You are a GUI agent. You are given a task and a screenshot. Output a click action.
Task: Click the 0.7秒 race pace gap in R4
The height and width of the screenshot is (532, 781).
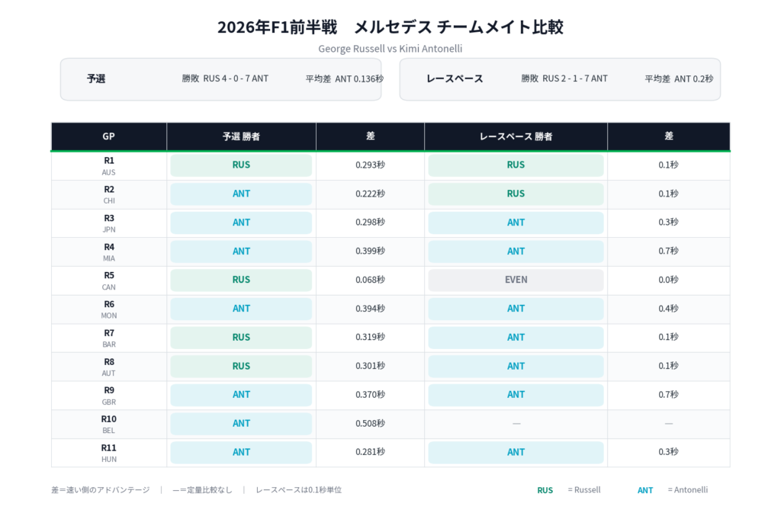point(668,252)
